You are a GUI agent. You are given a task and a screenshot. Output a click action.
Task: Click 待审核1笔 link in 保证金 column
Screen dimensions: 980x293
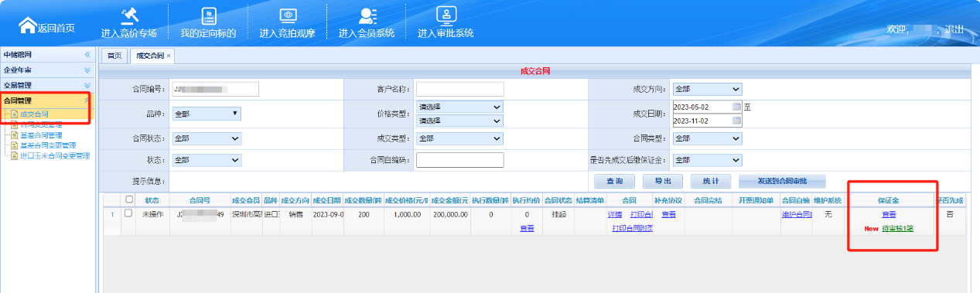tap(897, 229)
